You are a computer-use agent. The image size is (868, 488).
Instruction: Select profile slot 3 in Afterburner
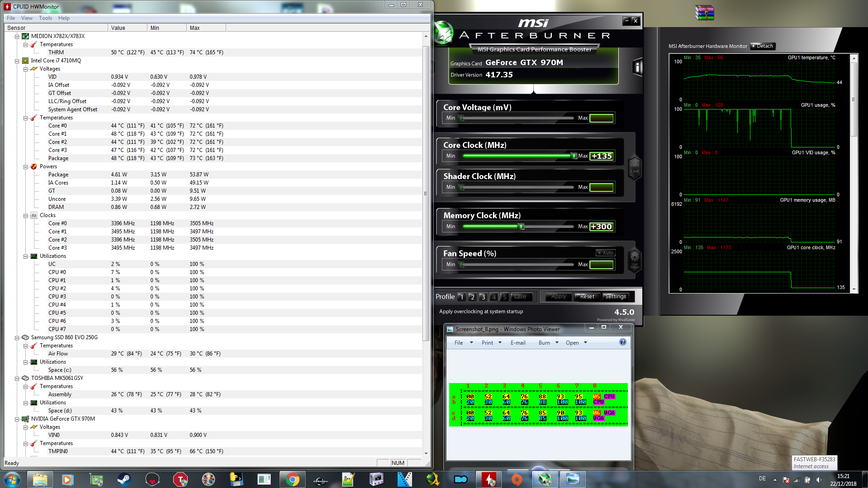[x=483, y=297]
